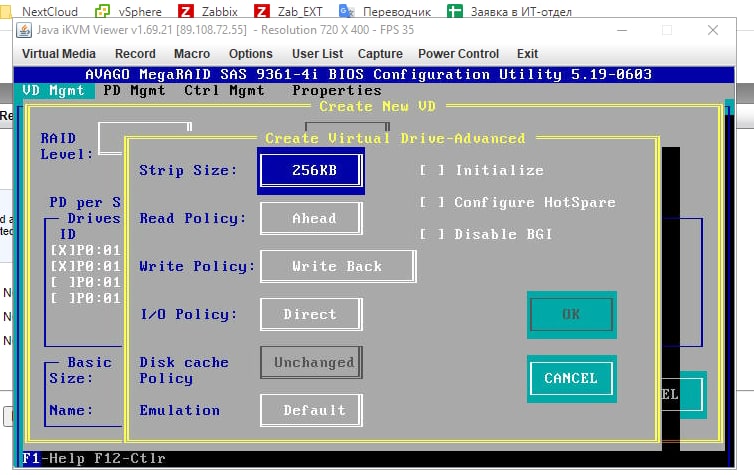754x475 pixels.
Task: Click the Emulation label
Action: (179, 411)
